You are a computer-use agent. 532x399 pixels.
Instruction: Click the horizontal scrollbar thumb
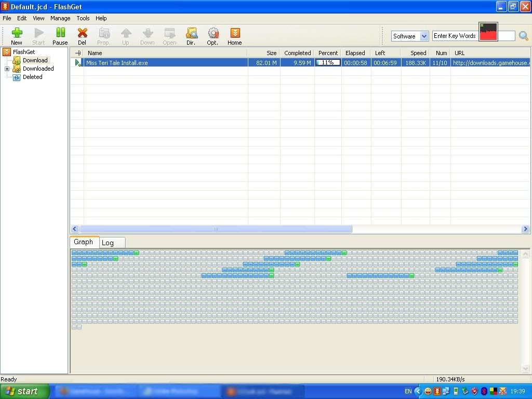pos(216,229)
